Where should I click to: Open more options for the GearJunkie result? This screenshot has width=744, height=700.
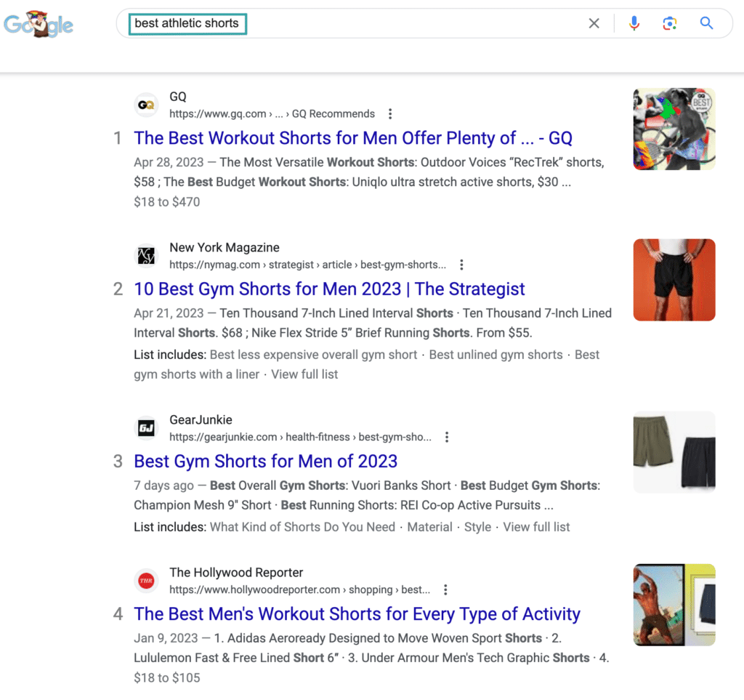[447, 437]
